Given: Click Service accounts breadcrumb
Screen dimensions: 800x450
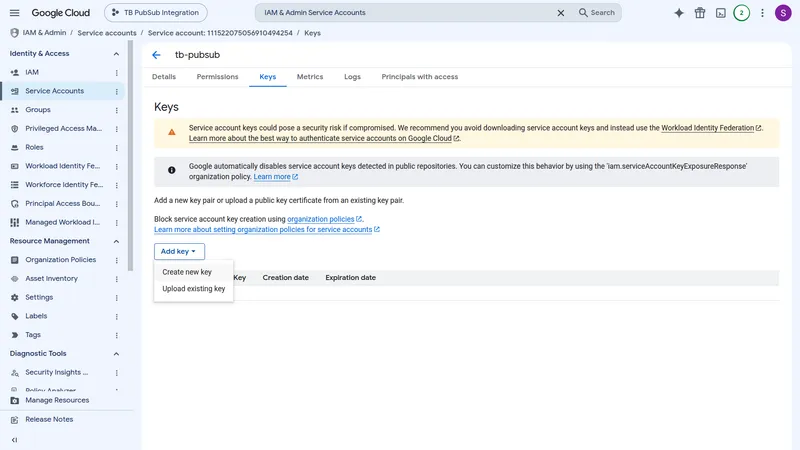Looking at the screenshot, I should (107, 33).
